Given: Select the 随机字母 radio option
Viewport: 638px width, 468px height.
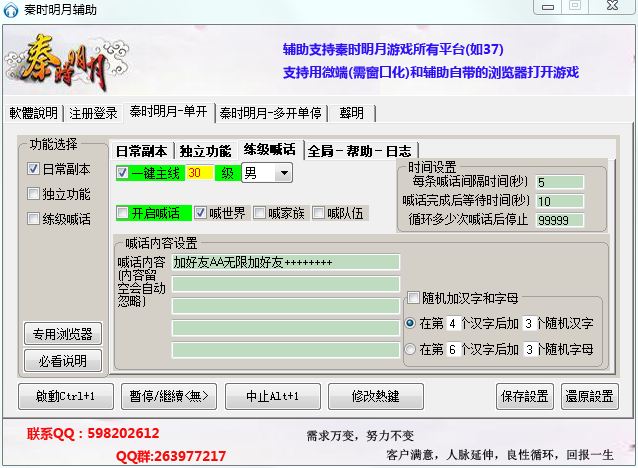Looking at the screenshot, I should tap(410, 349).
